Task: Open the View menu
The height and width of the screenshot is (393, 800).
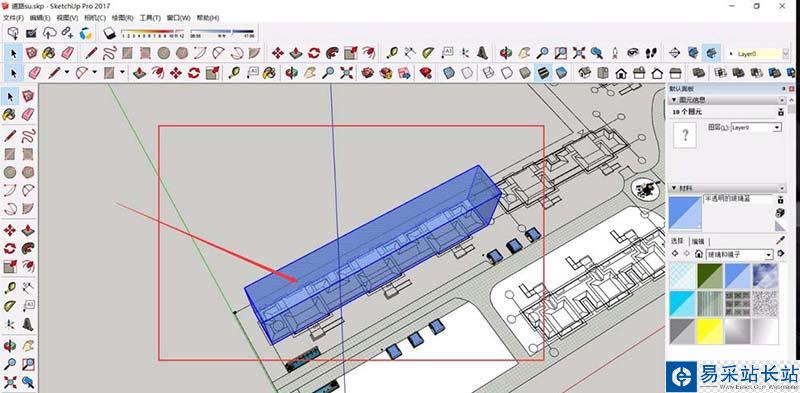Action: pyautogui.click(x=67, y=18)
